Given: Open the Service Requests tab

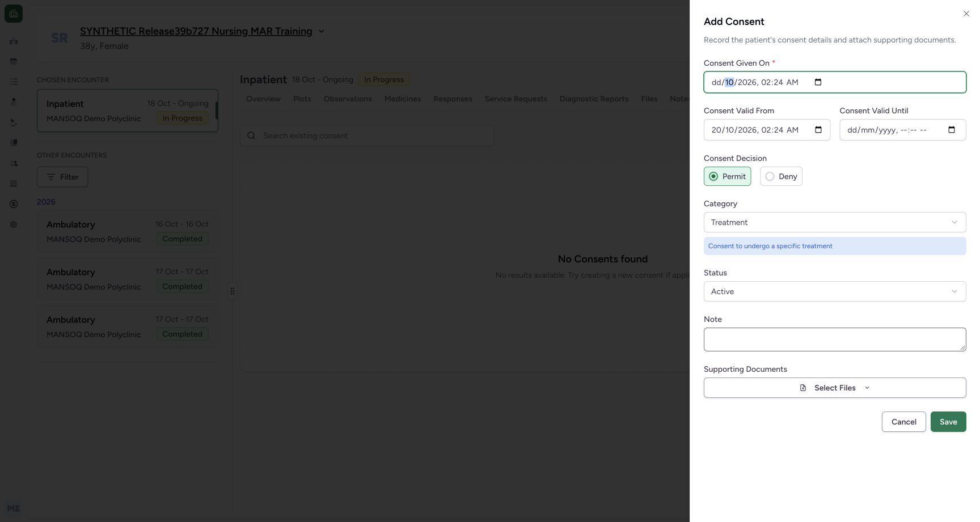Looking at the screenshot, I should (516, 99).
